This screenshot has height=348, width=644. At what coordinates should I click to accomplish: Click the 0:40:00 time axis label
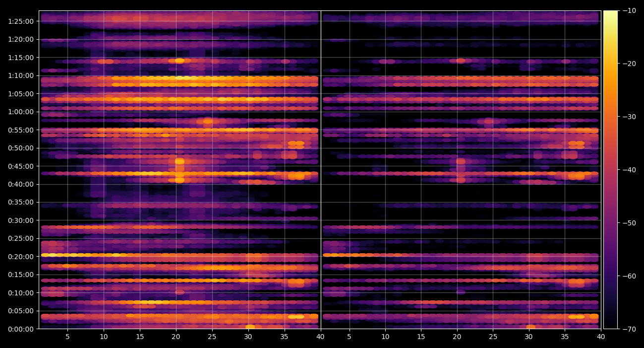tap(21, 184)
